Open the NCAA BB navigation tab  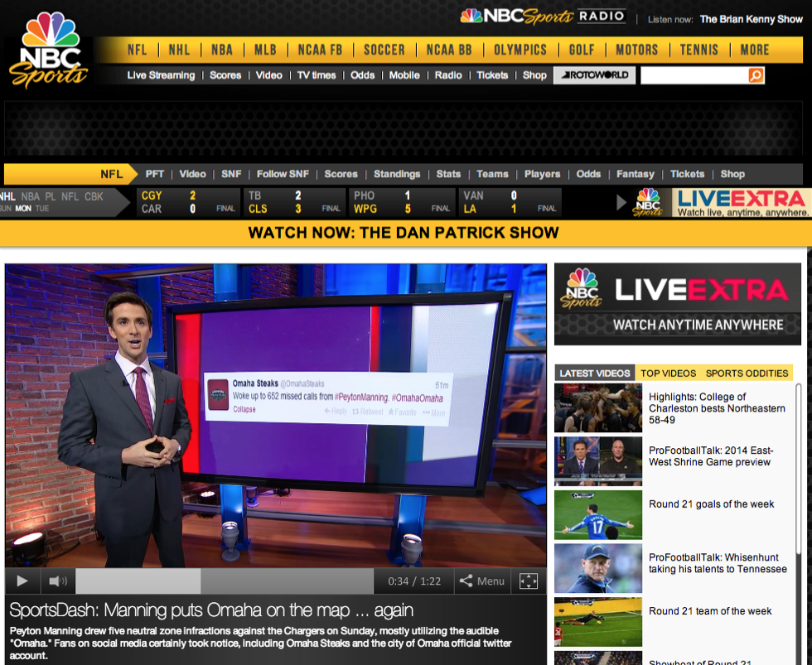[449, 50]
